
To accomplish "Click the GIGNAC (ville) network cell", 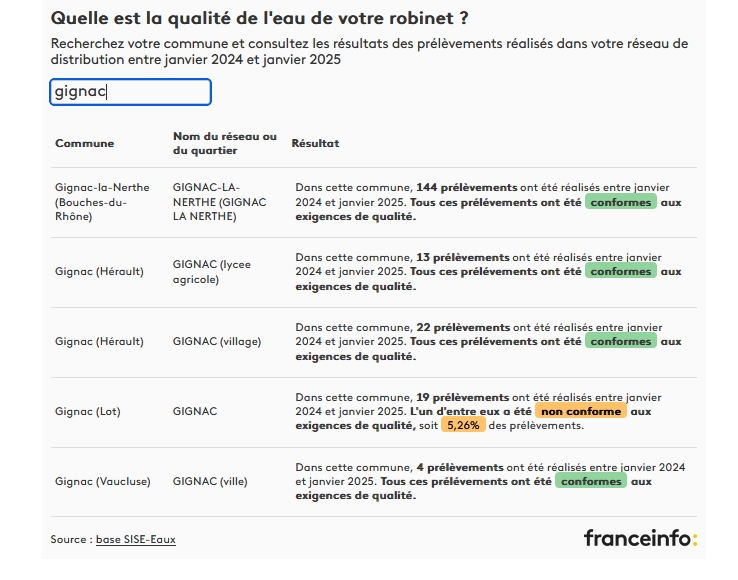I will (x=210, y=481).
